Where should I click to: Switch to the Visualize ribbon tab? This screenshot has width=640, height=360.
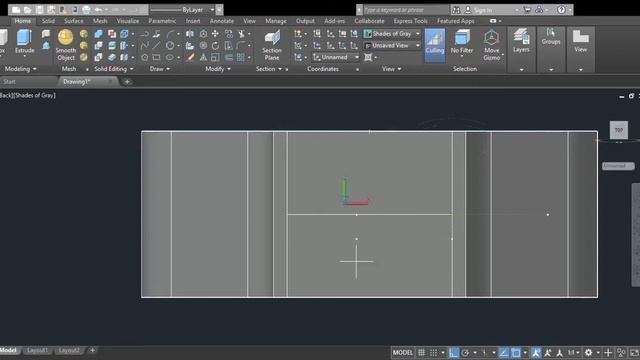[x=128, y=21]
